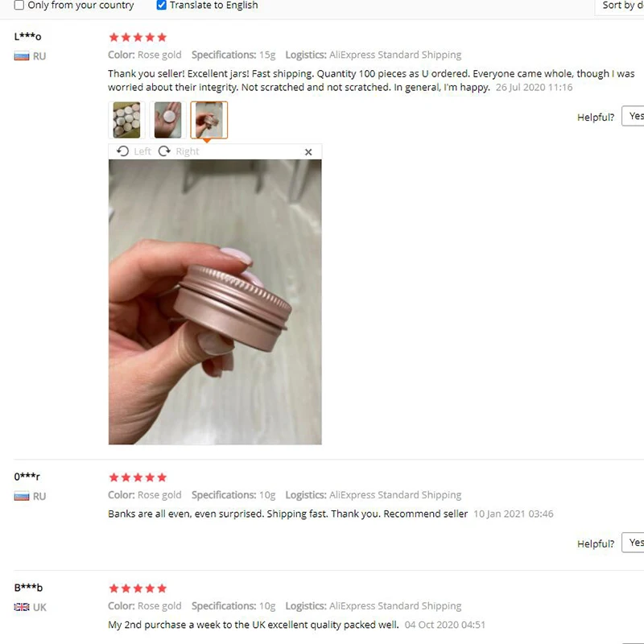Enable Only from your country filter

tap(19, 5)
